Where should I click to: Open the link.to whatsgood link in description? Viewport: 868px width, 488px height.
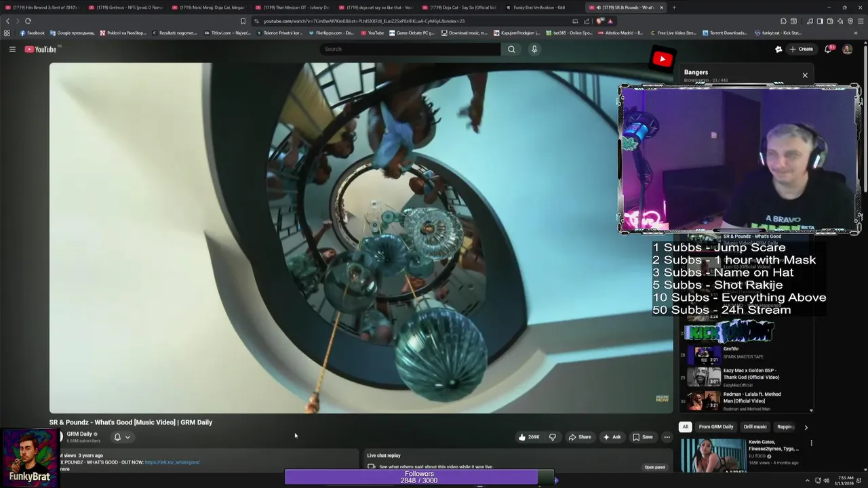pos(172,462)
